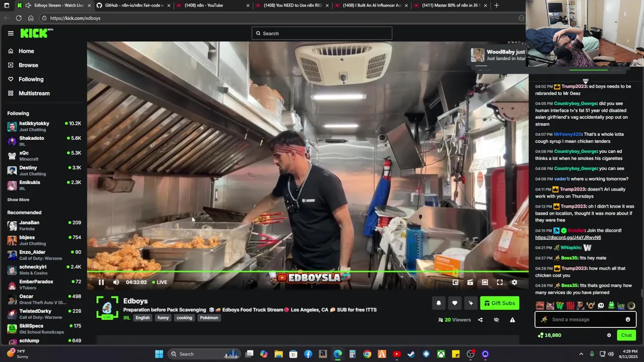Click the address bar kick.com/edboys

(x=282, y=18)
